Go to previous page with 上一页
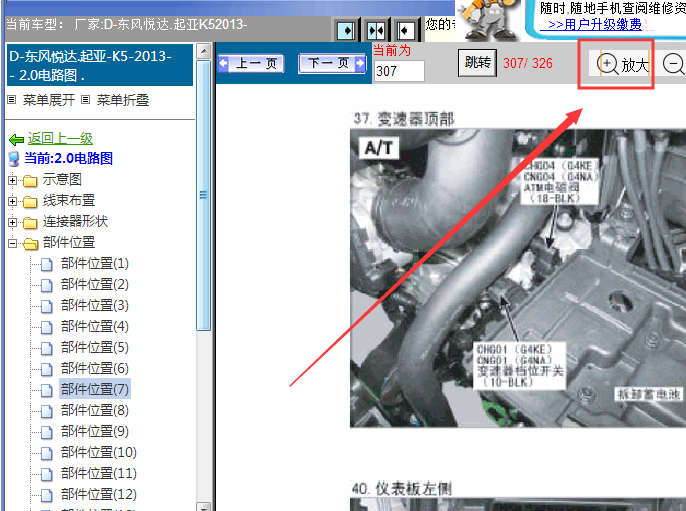686x511 pixels. (251, 64)
